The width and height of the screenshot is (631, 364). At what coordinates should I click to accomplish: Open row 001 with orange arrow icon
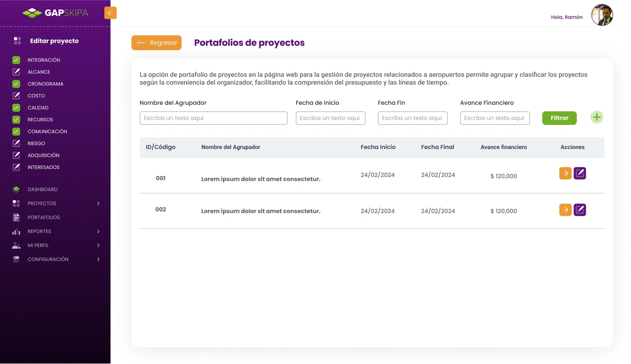point(565,173)
